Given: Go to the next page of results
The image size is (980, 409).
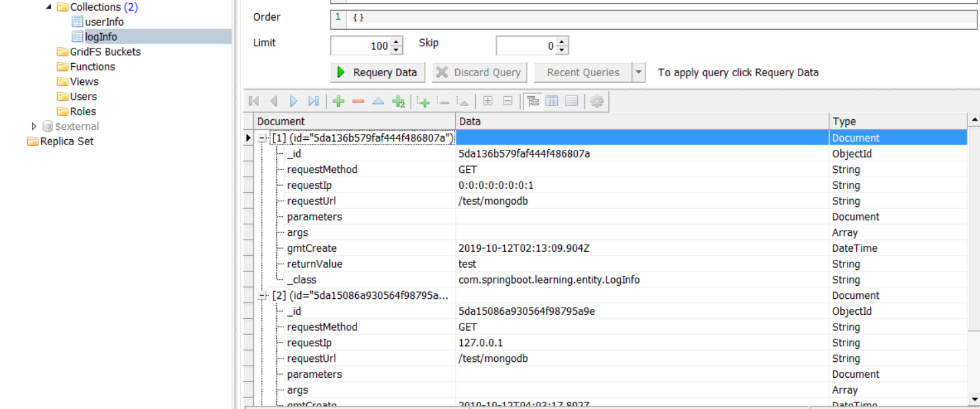Looking at the screenshot, I should (x=294, y=101).
